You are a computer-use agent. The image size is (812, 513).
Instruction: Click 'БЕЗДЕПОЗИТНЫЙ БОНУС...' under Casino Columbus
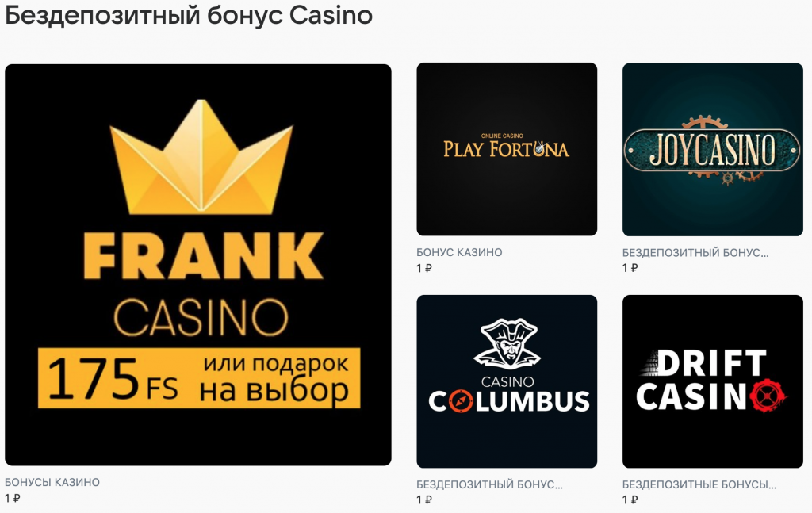[489, 484]
